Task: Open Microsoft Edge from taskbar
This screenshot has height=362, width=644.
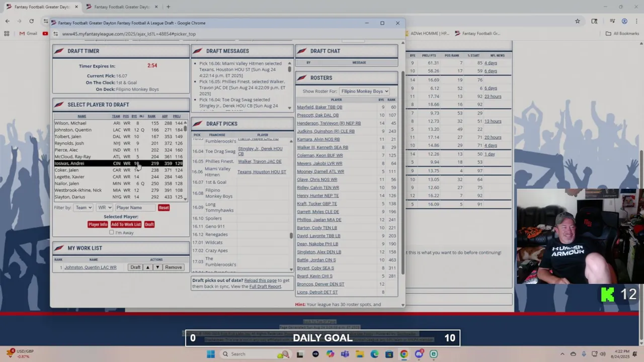Action: point(374,354)
